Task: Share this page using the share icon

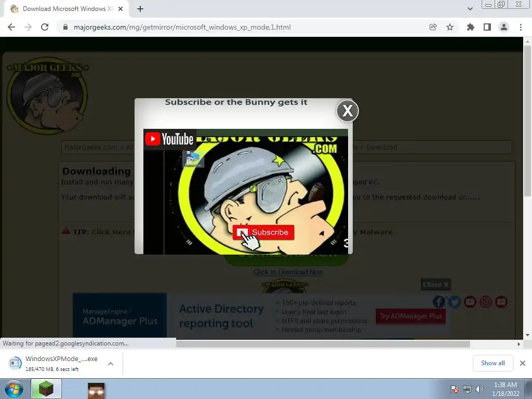Action: coord(433,27)
